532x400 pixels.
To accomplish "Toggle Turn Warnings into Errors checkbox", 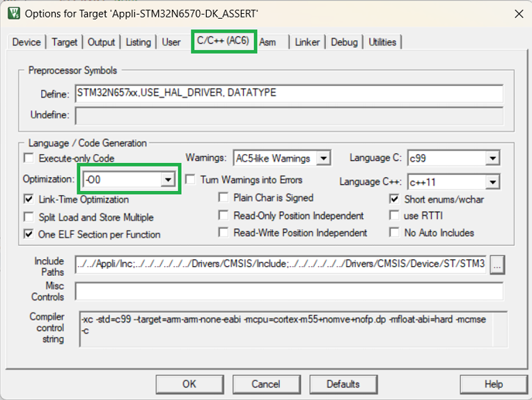I will 190,179.
